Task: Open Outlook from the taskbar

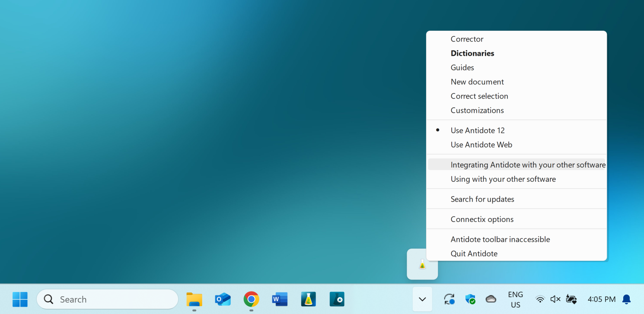Action: tap(223, 299)
